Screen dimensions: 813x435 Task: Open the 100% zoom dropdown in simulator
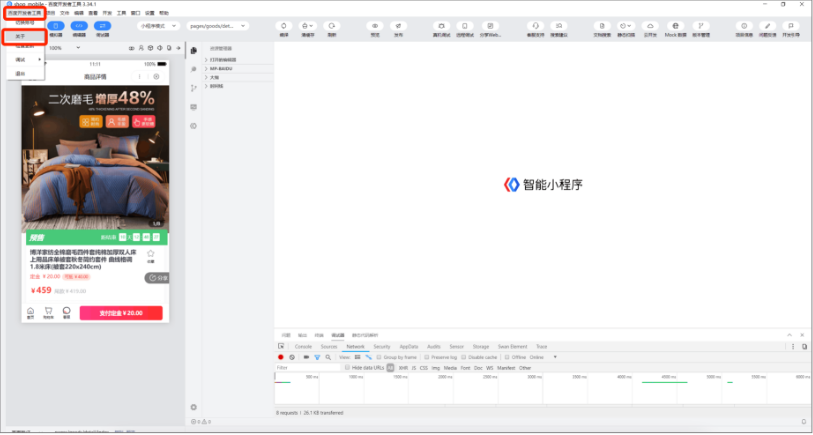65,48
